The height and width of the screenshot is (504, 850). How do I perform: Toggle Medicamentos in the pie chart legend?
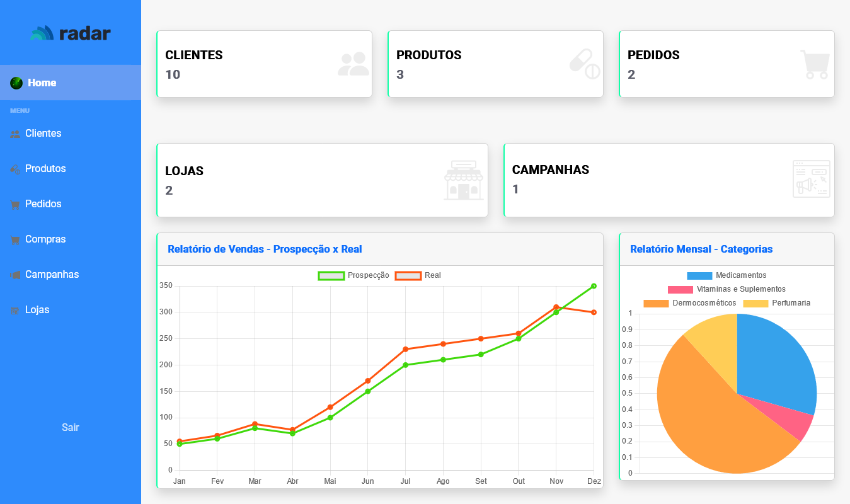[726, 275]
